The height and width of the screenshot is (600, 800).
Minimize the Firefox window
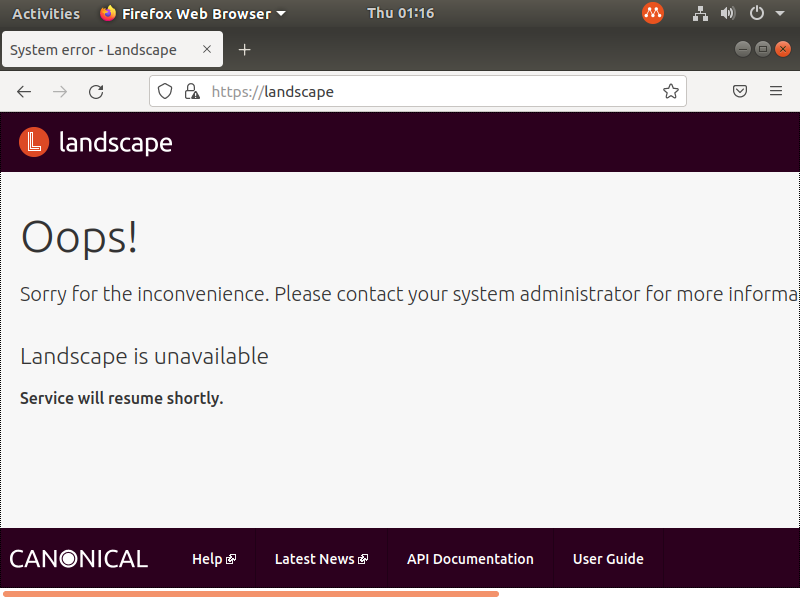[x=743, y=49]
